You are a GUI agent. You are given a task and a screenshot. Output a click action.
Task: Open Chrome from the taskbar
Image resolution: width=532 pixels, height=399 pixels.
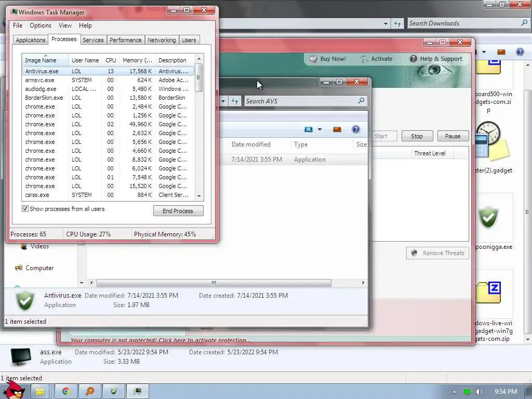[66, 392]
